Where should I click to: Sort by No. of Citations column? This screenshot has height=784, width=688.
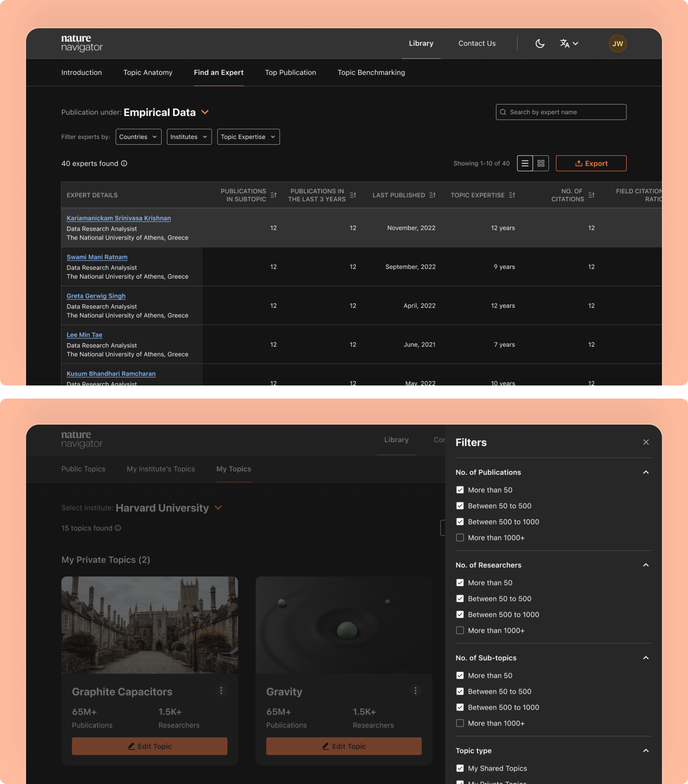pos(591,195)
